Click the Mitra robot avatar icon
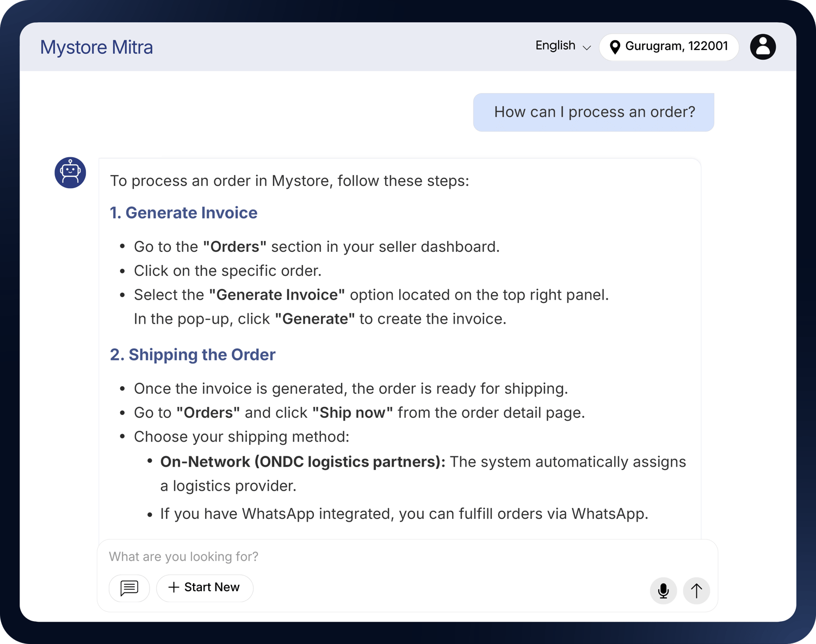 coord(70,173)
